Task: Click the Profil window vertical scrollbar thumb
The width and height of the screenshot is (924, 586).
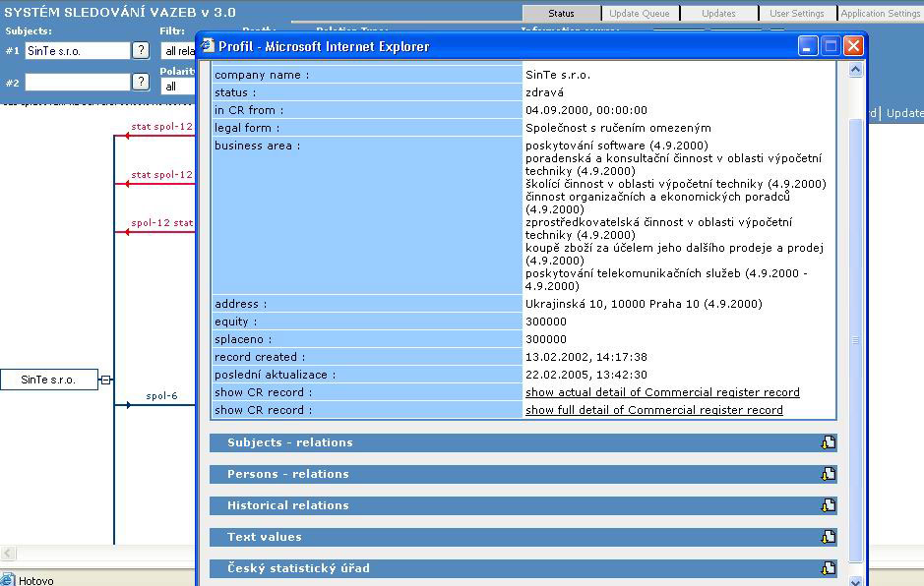Action: click(856, 340)
